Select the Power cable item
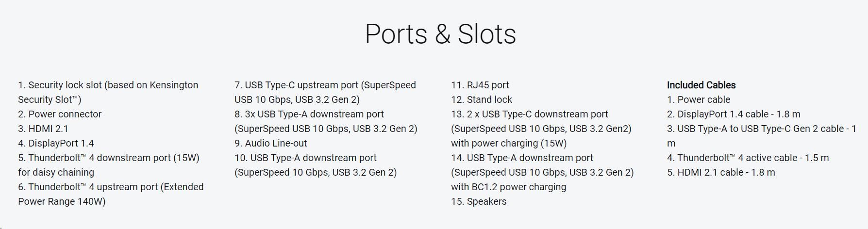 click(x=698, y=100)
